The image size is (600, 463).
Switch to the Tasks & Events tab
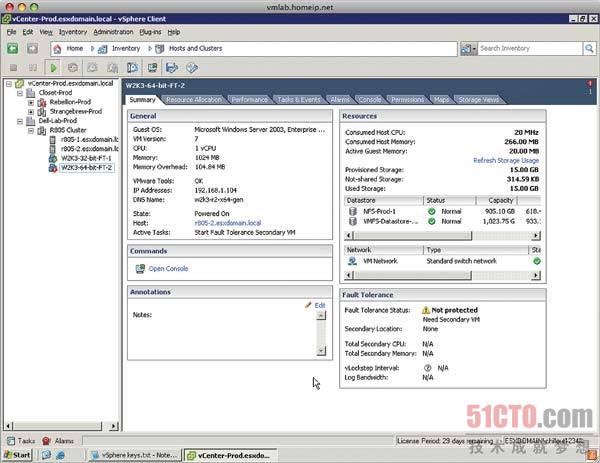click(299, 99)
